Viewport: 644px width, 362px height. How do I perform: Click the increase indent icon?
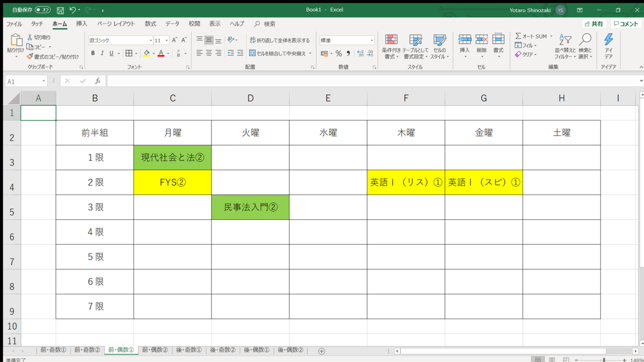pos(240,53)
